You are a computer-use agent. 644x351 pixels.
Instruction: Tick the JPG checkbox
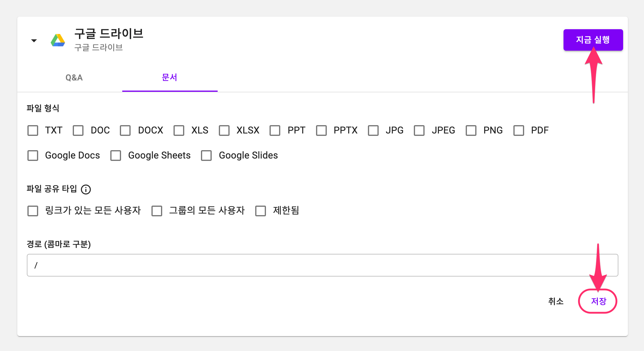(373, 131)
